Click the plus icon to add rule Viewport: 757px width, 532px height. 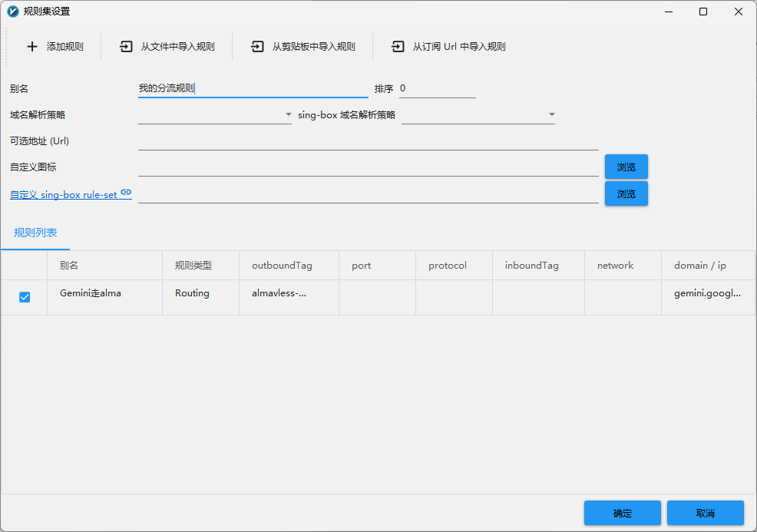[x=32, y=47]
